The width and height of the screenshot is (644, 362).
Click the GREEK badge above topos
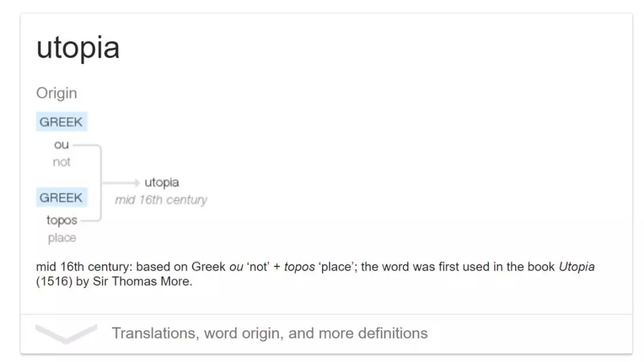(61, 197)
